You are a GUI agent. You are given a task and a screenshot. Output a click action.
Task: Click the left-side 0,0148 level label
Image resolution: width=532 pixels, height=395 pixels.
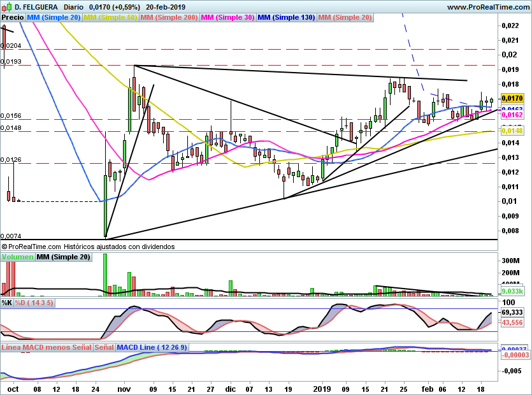(x=11, y=128)
